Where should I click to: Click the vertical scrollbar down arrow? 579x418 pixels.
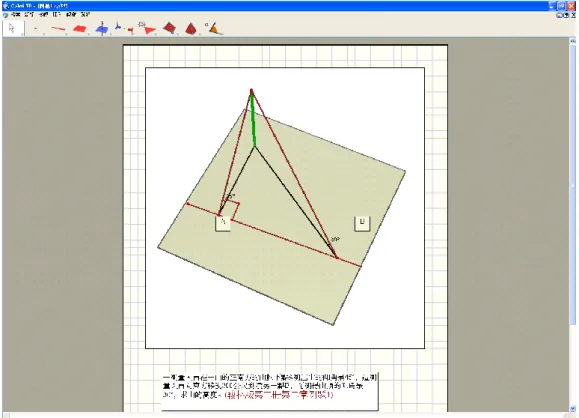pos(573,408)
